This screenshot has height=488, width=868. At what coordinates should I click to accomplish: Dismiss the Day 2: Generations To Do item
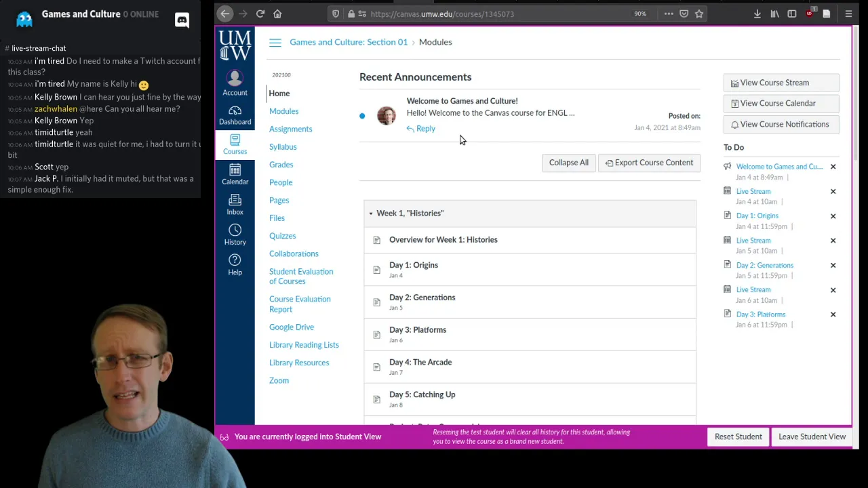point(833,265)
